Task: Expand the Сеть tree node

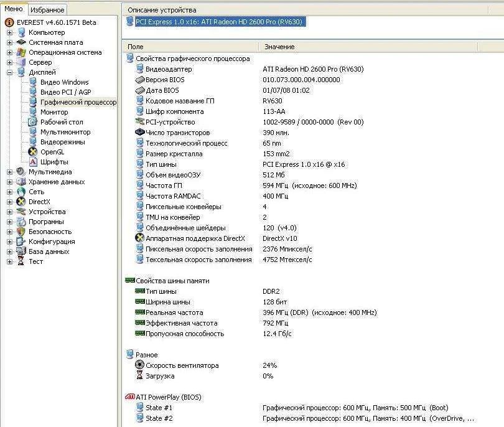Action: click(x=9, y=192)
